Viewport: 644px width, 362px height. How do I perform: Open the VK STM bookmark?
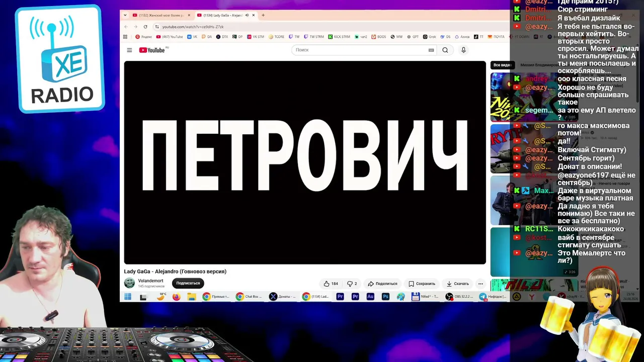(x=255, y=37)
